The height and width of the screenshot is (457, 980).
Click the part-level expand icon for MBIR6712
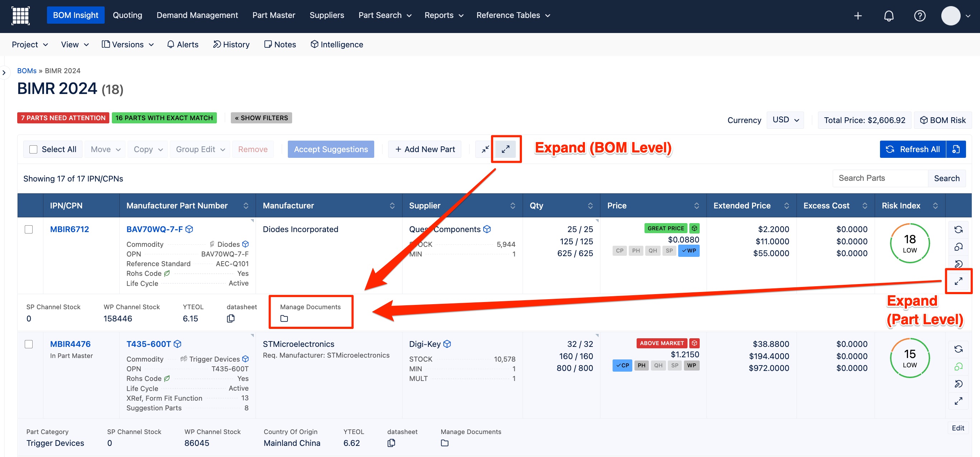(x=958, y=281)
